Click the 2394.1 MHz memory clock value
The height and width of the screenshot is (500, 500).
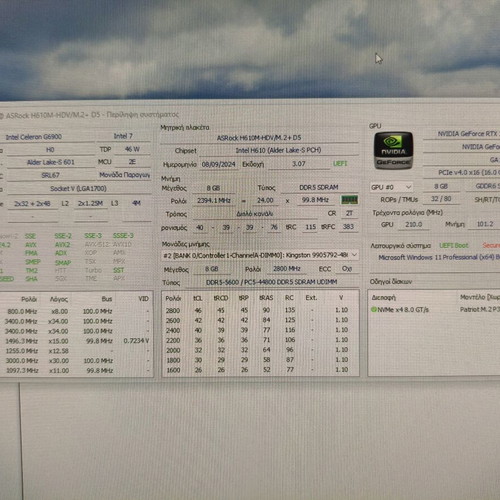[x=214, y=200]
